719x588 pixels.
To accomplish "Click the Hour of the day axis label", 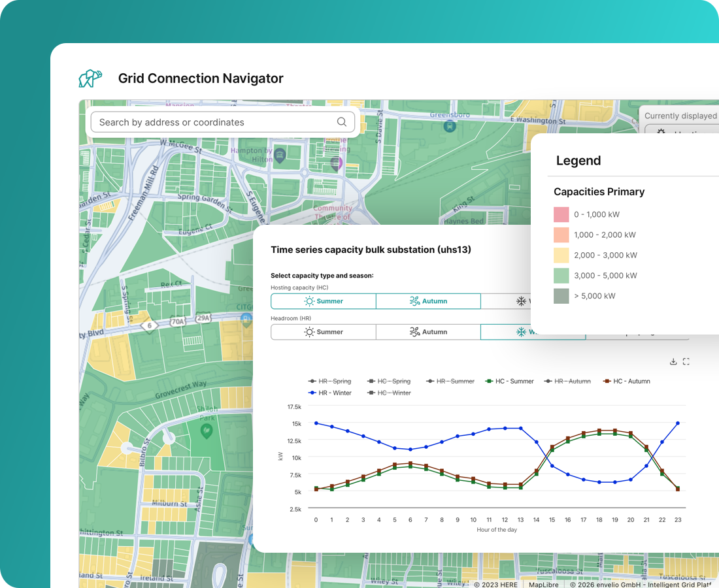I will [x=497, y=530].
